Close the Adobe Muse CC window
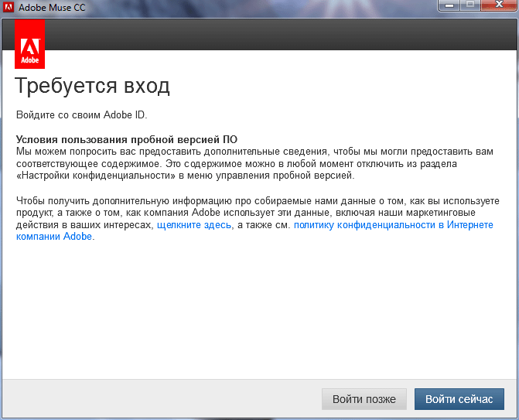This screenshot has height=420, width=519. 499,5
